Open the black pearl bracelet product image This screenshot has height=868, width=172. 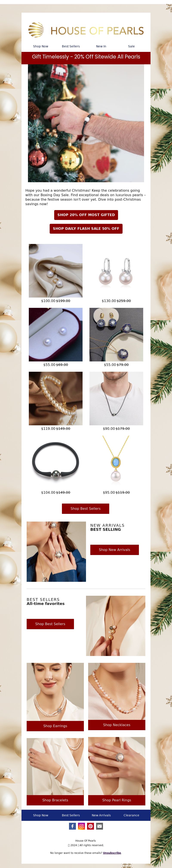pos(56,462)
